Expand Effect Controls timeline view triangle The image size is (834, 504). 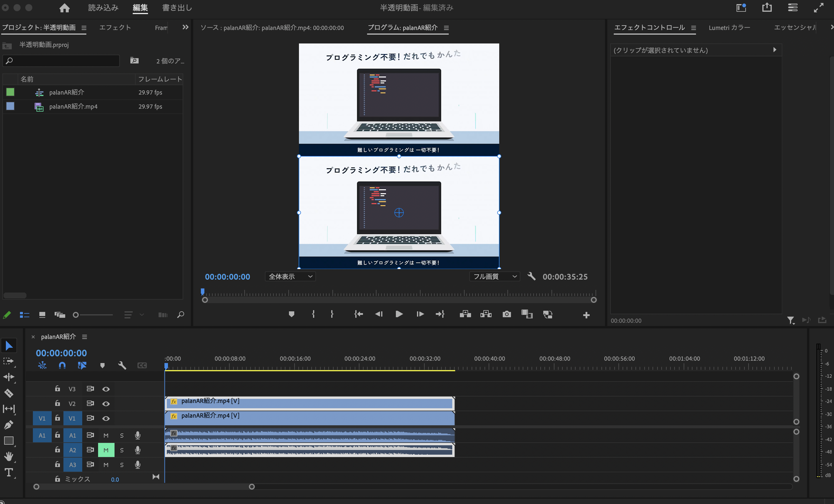775,50
